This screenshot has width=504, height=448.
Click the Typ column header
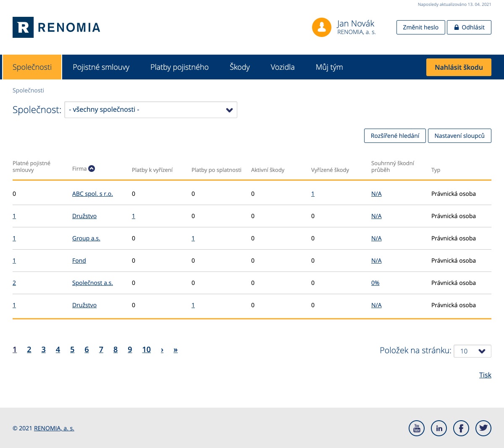(436, 170)
